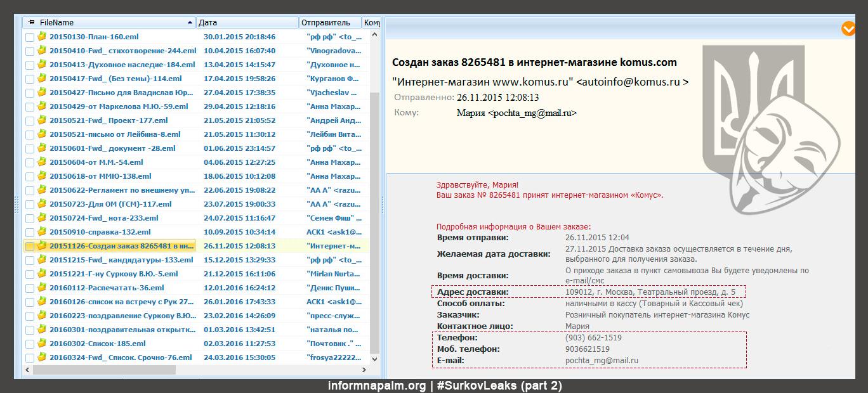Tick checkbox for 20151126-Создан заказ 8265481 row
The height and width of the screenshot is (393, 868).
tap(30, 247)
